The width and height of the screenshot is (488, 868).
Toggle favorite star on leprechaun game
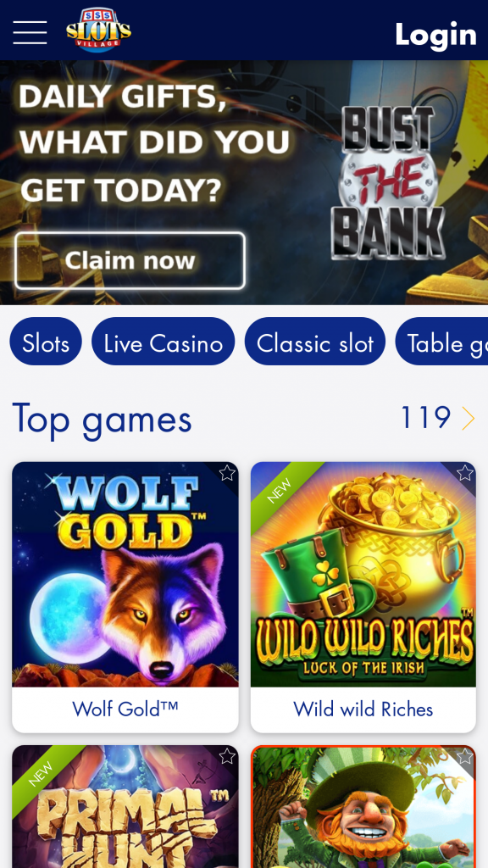click(465, 756)
